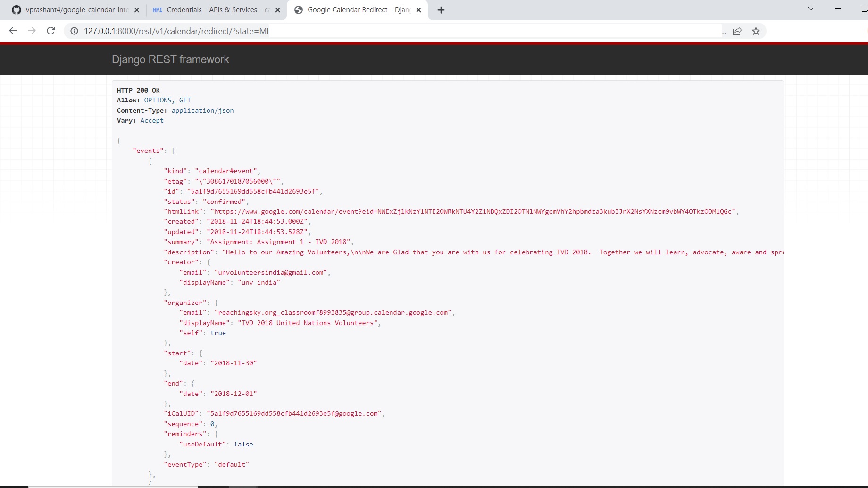Open the tab search dropdown chevron

click(x=811, y=9)
